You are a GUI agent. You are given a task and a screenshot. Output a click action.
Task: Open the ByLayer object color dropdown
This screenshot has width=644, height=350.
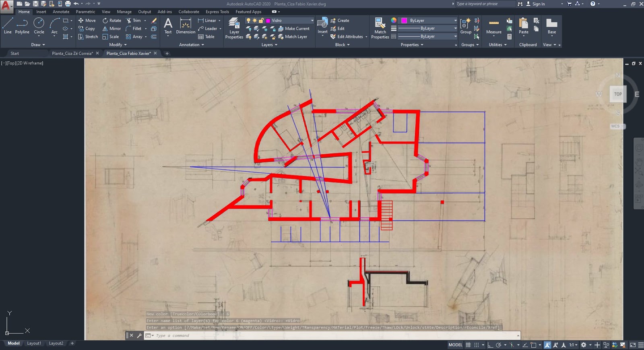pyautogui.click(x=455, y=21)
